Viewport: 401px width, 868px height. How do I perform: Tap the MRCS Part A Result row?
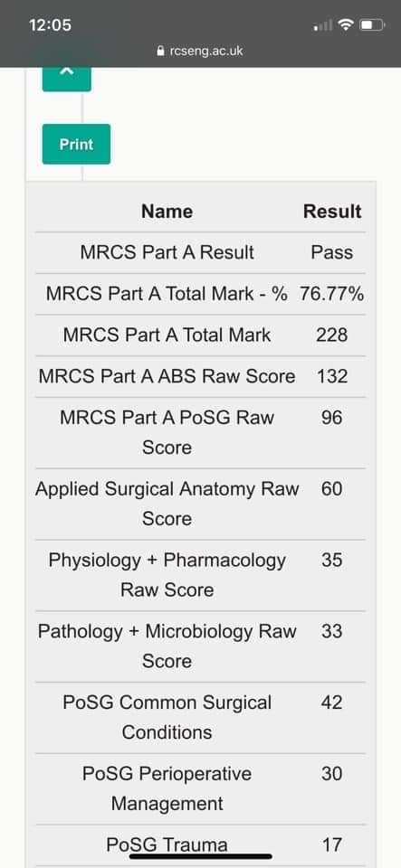(201, 252)
